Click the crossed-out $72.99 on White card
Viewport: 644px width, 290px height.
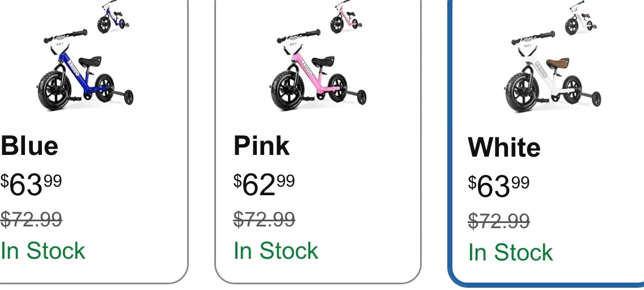[x=499, y=221]
